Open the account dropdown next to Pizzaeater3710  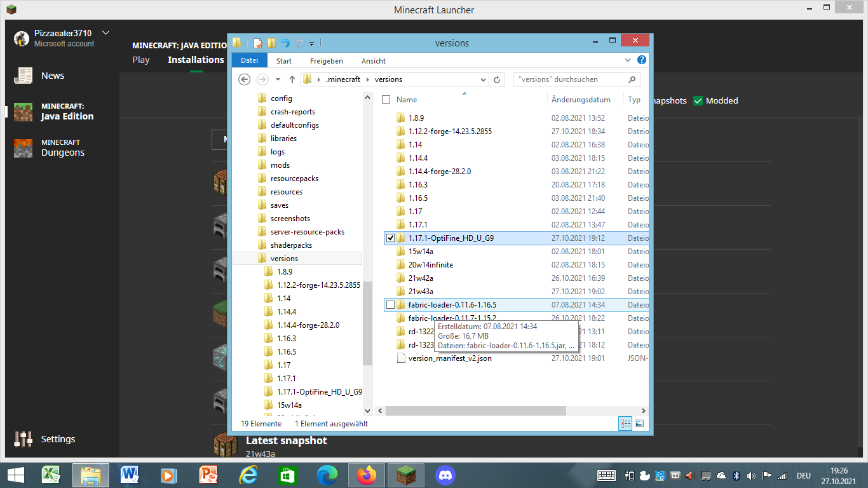(x=105, y=33)
